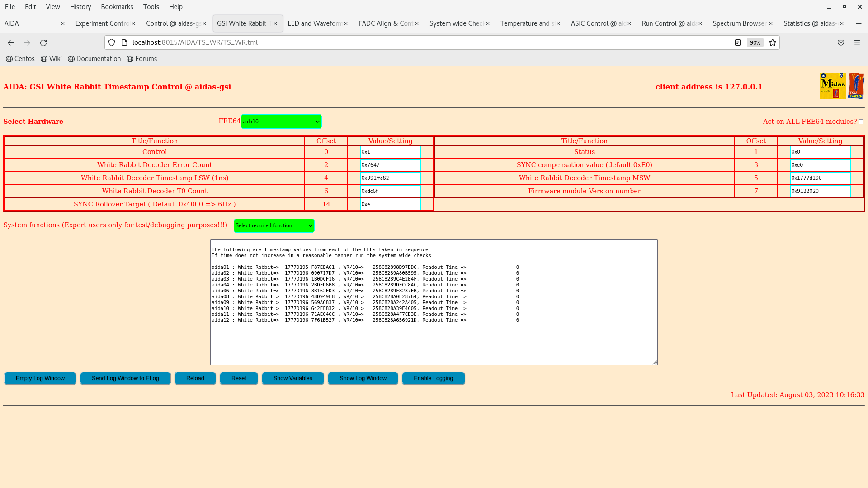Open the FEE64 aida10 dropdown
868x488 pixels.
point(281,122)
